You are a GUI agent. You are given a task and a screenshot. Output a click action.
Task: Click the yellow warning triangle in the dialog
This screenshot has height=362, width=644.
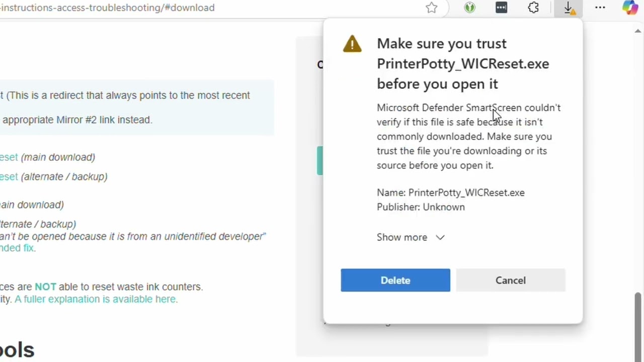pyautogui.click(x=352, y=44)
